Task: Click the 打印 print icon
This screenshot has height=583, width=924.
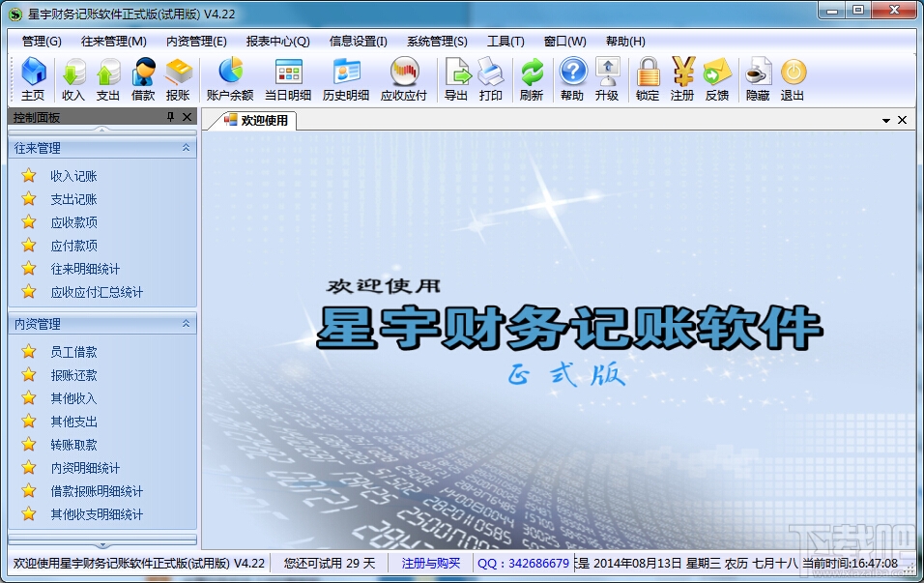Action: point(490,79)
